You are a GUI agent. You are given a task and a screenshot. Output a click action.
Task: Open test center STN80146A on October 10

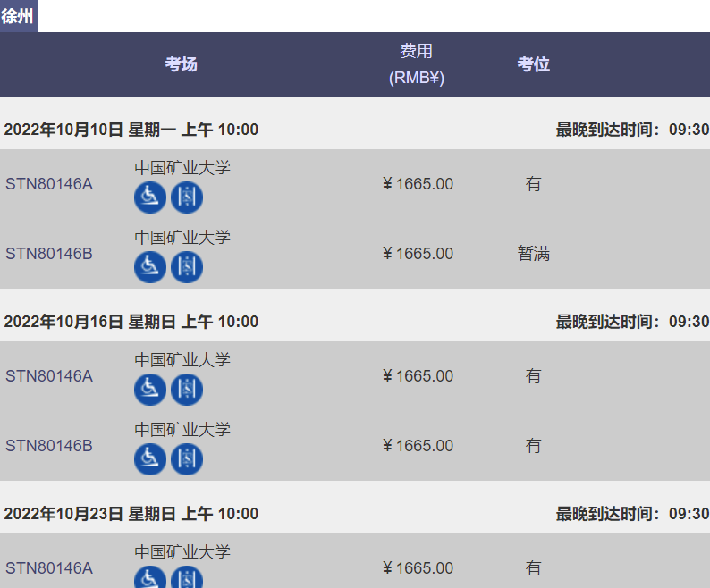49,184
